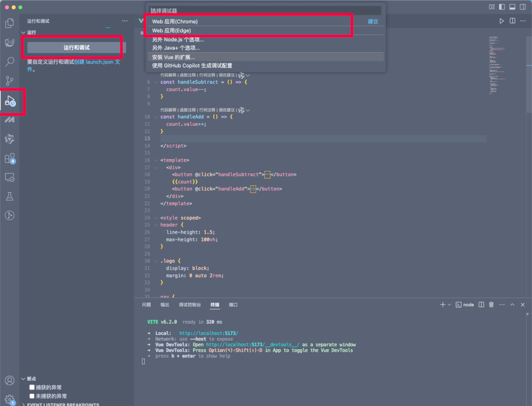Open editor more actions ellipsis

(523, 21)
